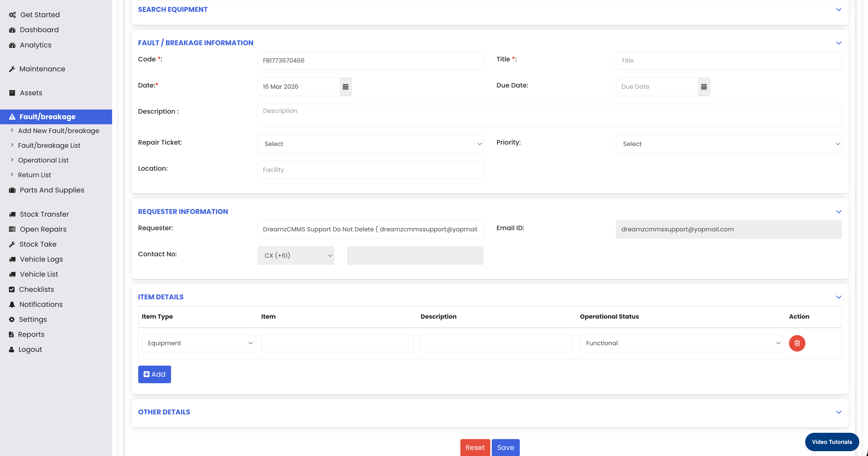The height and width of the screenshot is (456, 868).
Task: Click the red trash delete icon
Action: [x=797, y=343]
